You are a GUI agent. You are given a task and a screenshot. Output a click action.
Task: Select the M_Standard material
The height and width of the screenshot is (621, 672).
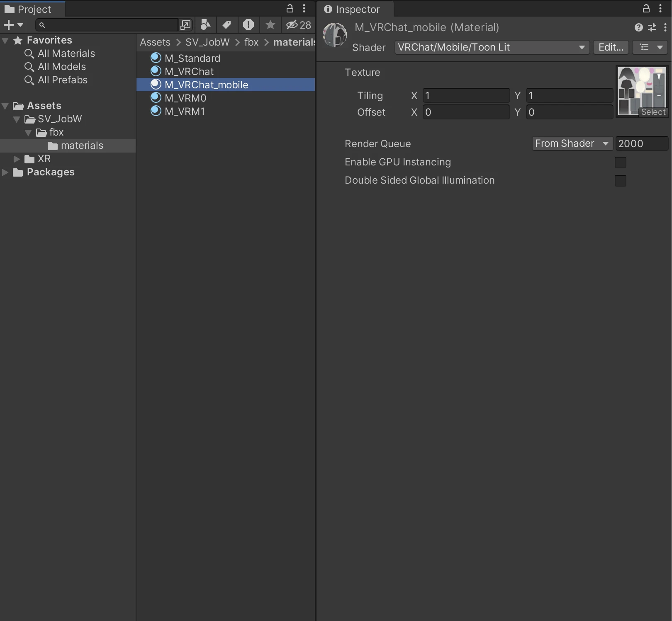tap(192, 58)
